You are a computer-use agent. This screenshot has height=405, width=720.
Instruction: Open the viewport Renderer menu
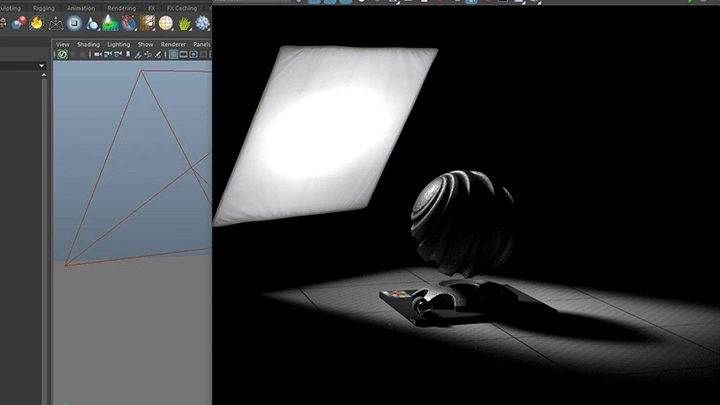click(x=173, y=45)
